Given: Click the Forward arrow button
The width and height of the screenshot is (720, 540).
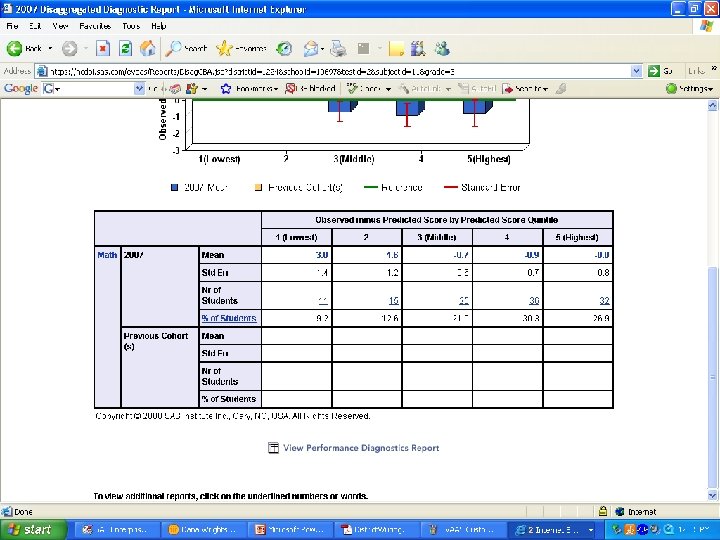Looking at the screenshot, I should pyautogui.click(x=70, y=48).
